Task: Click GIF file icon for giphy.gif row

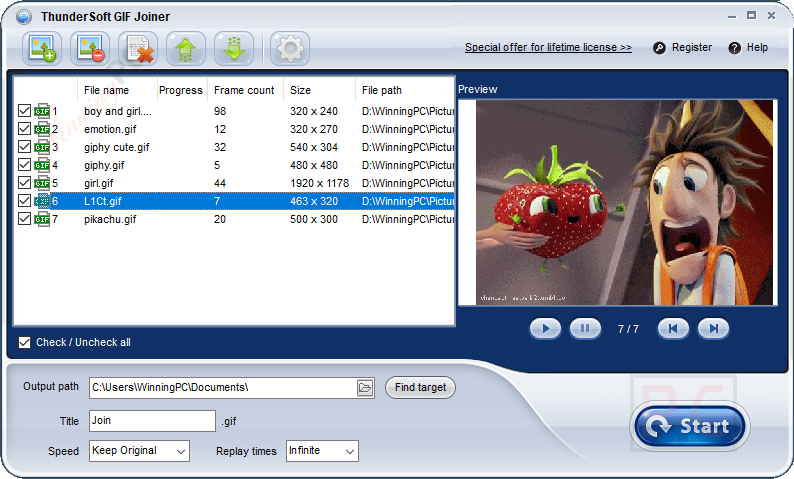Action: click(x=42, y=165)
